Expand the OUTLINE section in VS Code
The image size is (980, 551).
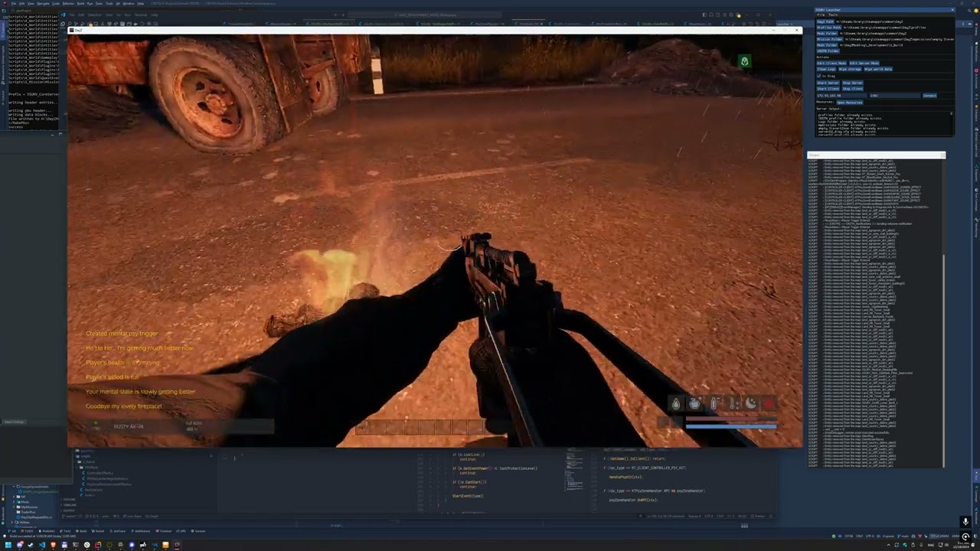coord(69,499)
